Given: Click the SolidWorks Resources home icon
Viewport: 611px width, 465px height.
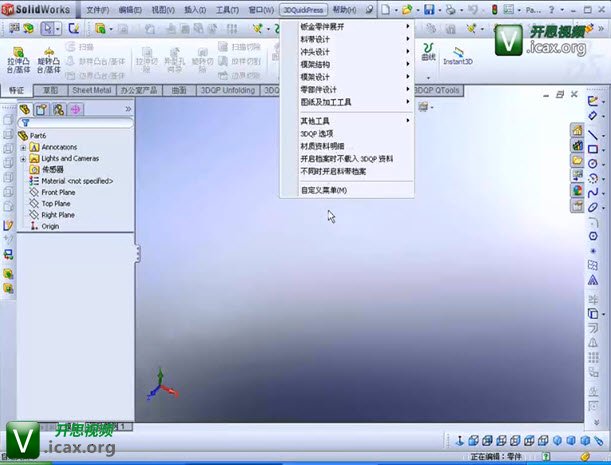Looking at the screenshot, I should [x=577, y=130].
